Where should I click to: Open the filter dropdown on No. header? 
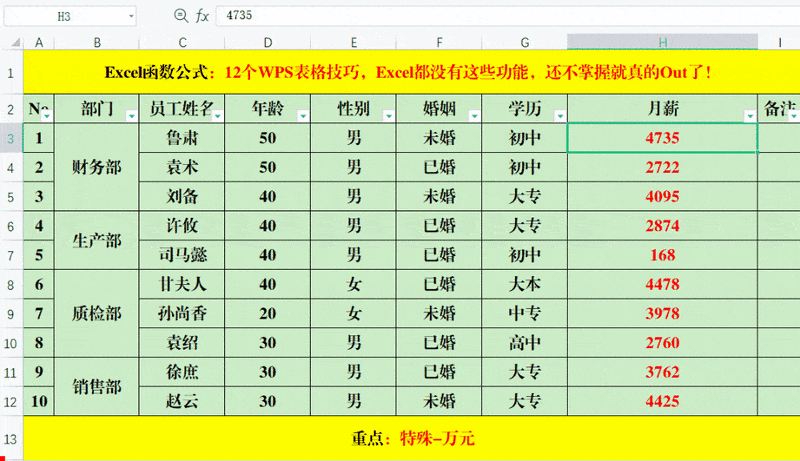[x=47, y=116]
